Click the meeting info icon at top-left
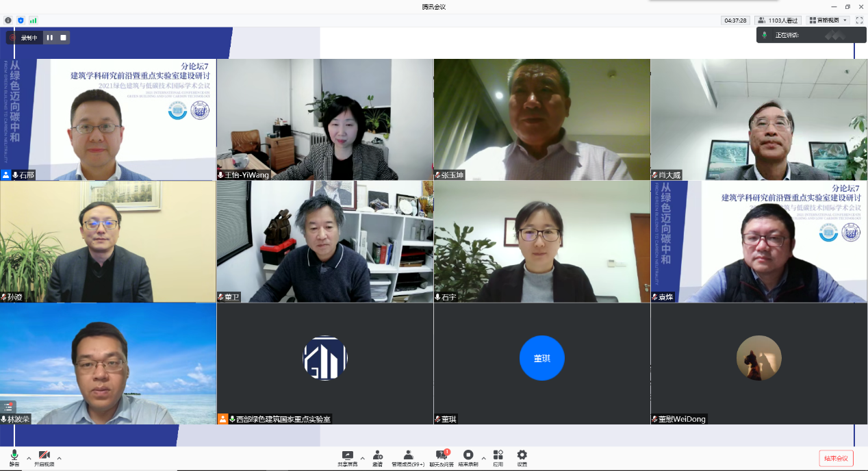Image resolution: width=868 pixels, height=471 pixels. pos(8,21)
